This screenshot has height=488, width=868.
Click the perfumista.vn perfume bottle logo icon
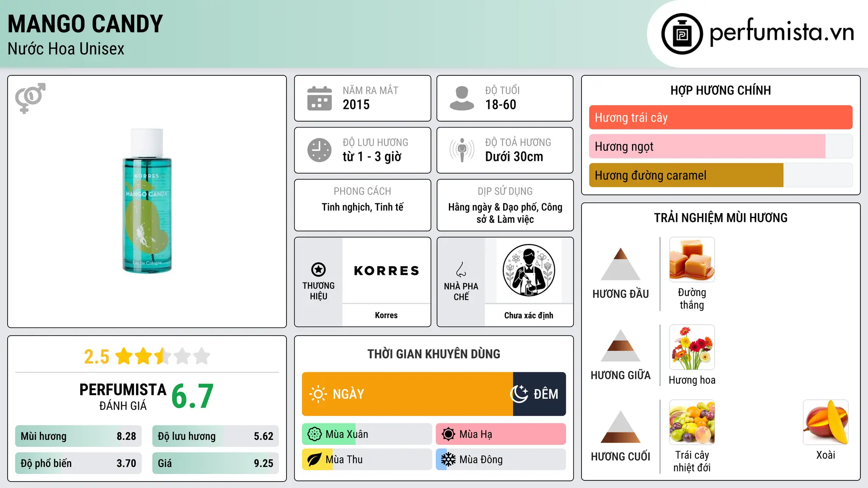tap(682, 34)
